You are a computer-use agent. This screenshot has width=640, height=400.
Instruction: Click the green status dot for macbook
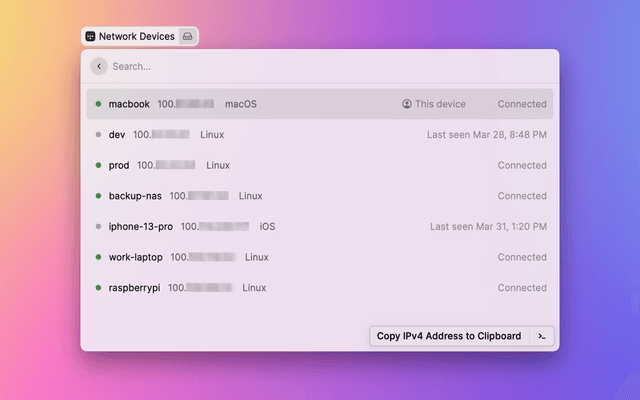point(98,104)
